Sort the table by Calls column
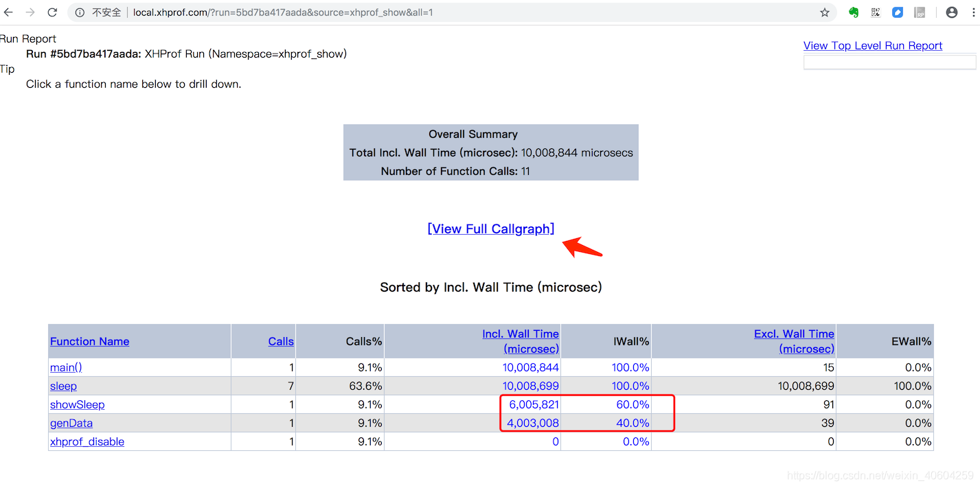980x488 pixels. point(281,341)
